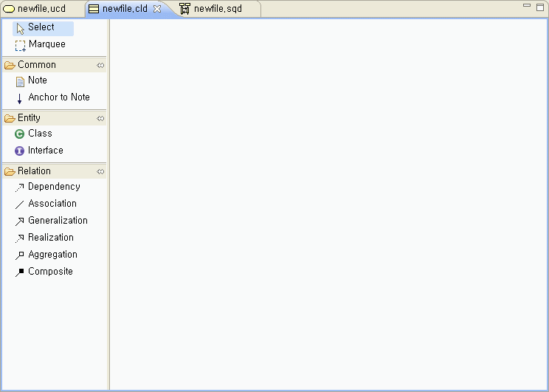Choose the Realization relation tool
Viewport: 549px width, 392px height.
(x=50, y=238)
